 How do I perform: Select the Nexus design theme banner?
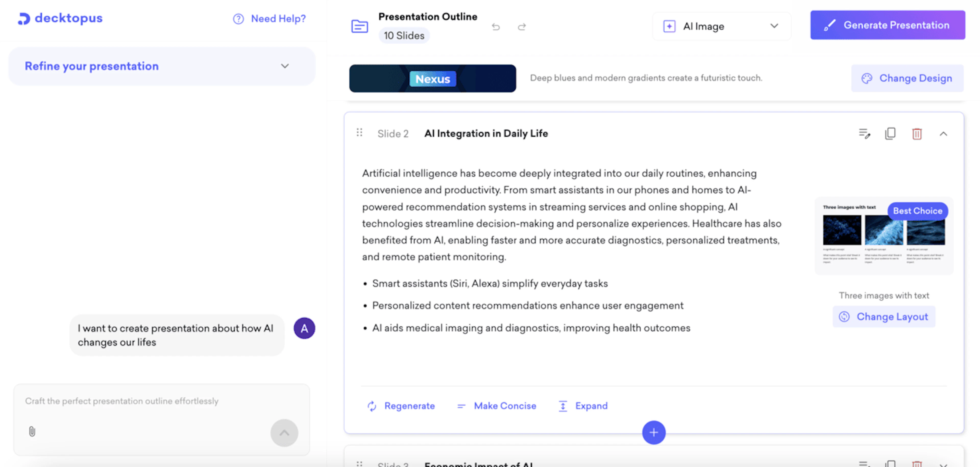coord(433,79)
